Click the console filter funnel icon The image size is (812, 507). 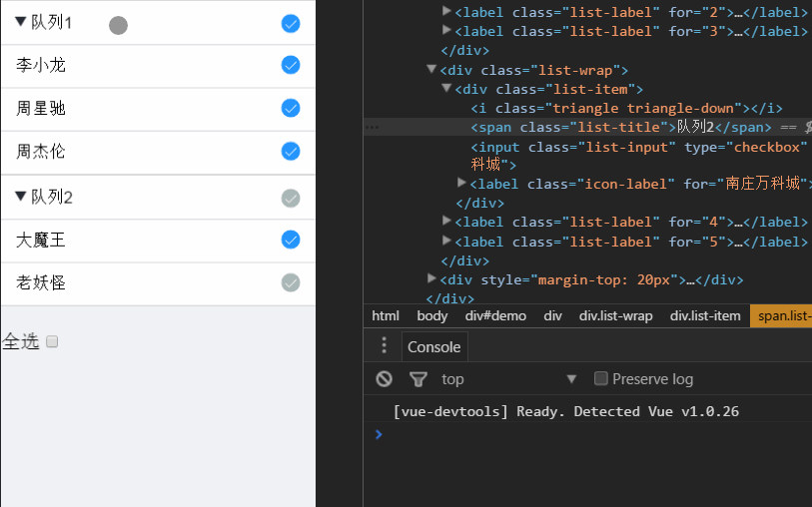(417, 379)
